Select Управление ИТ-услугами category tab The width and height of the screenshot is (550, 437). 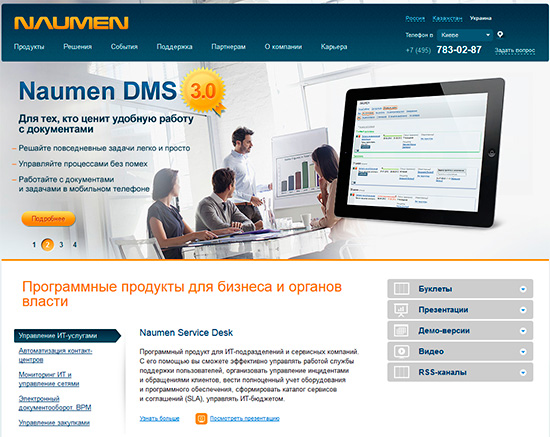[x=67, y=336]
